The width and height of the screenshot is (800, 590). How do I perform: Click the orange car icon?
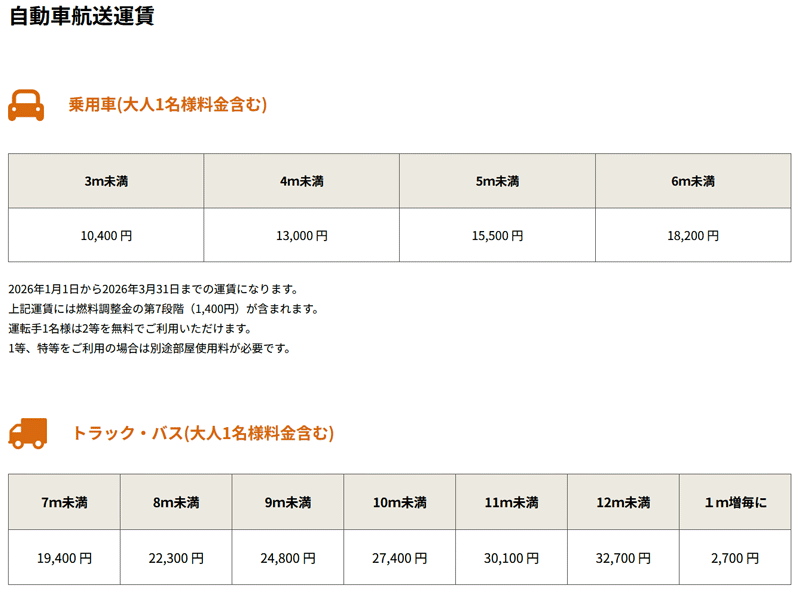[x=26, y=105]
